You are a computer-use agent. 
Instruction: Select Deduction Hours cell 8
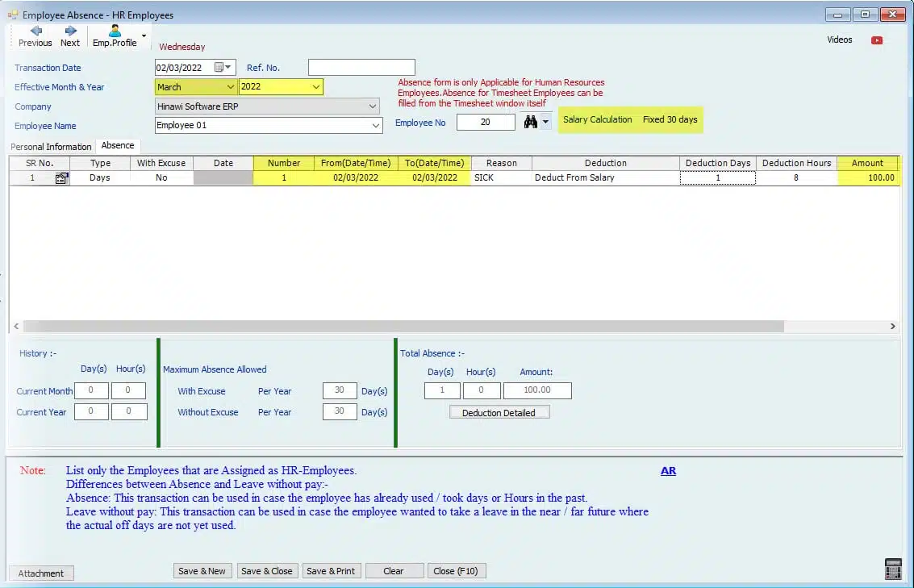(796, 177)
